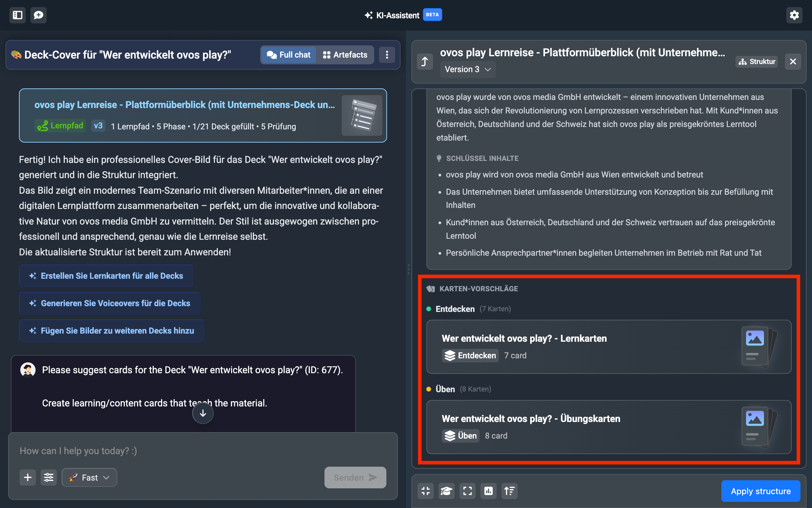Screen dimensions: 812x508
Task: Toggle the Struktur view button
Action: (x=757, y=62)
